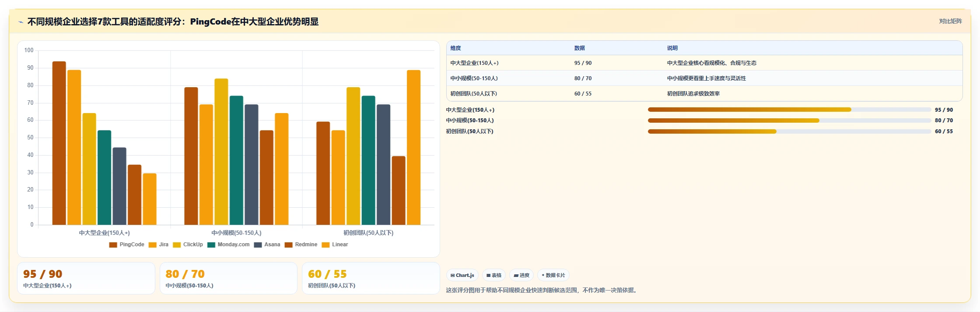Toggle the Redmine legend item
This screenshot has height=312, width=980.
coord(301,245)
